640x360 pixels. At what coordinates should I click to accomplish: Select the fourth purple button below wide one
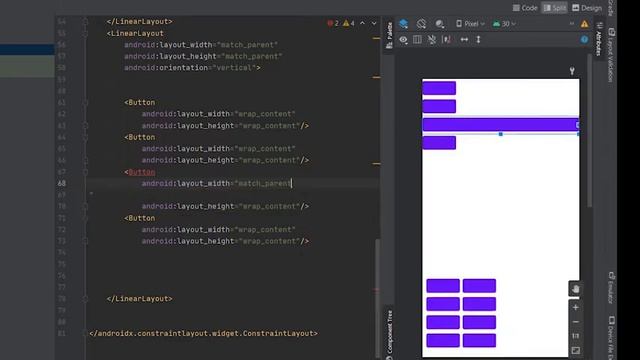[x=439, y=143]
